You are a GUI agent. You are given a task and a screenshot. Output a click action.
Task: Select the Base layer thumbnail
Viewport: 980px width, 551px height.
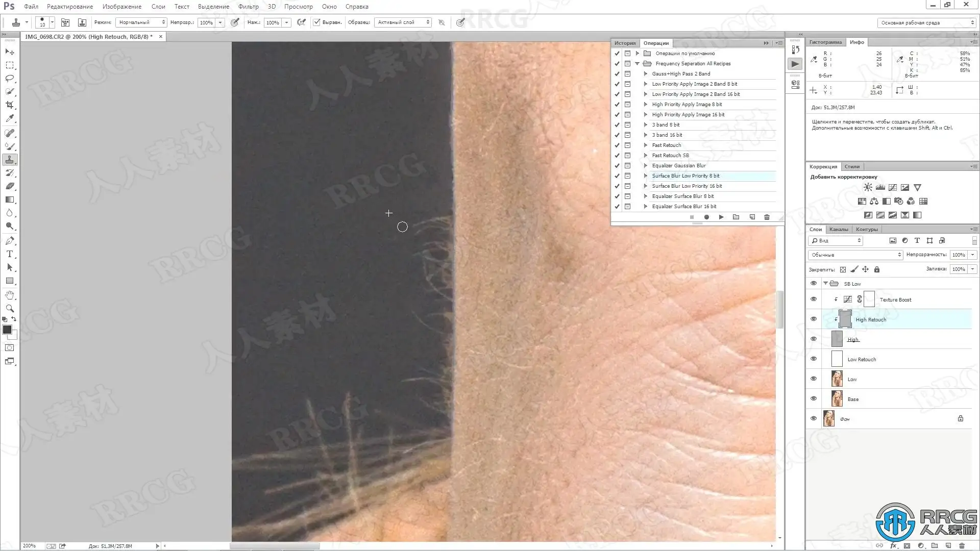pos(837,399)
